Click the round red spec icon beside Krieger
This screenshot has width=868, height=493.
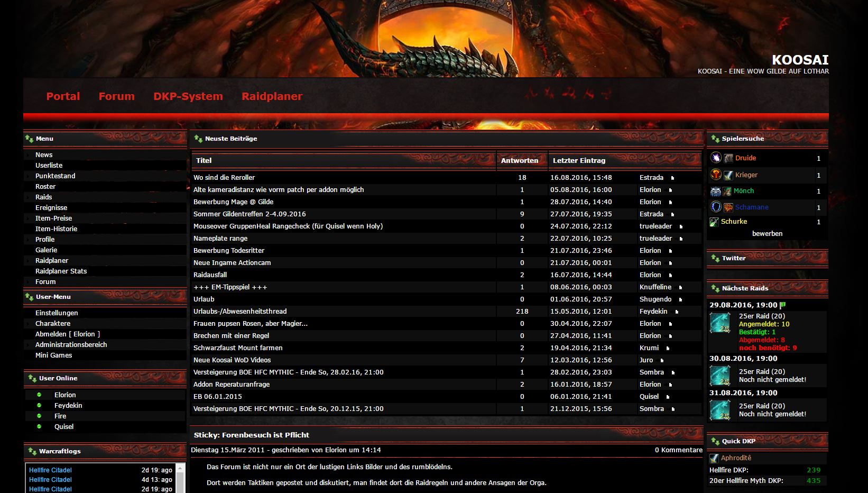[716, 175]
